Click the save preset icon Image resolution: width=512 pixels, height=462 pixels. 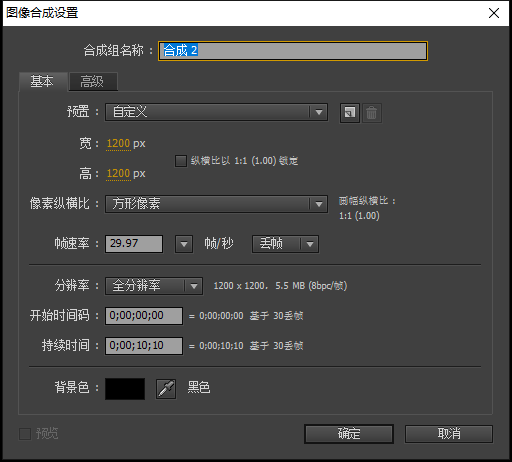click(350, 113)
